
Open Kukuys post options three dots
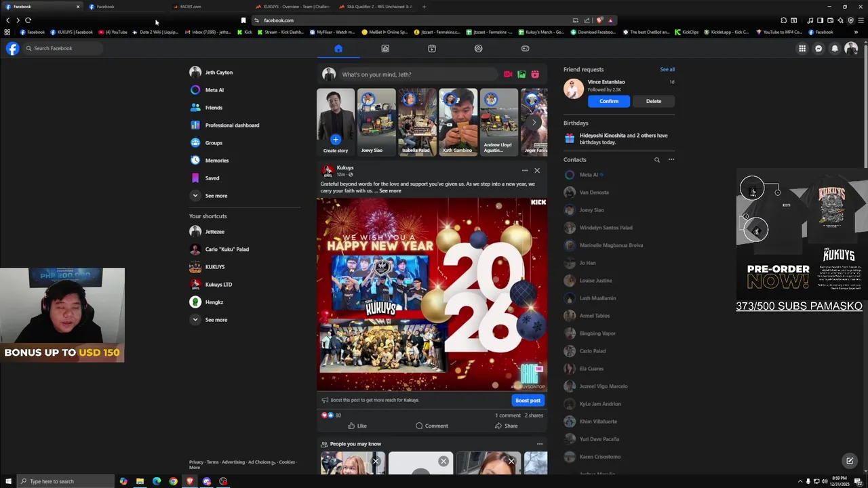point(524,171)
